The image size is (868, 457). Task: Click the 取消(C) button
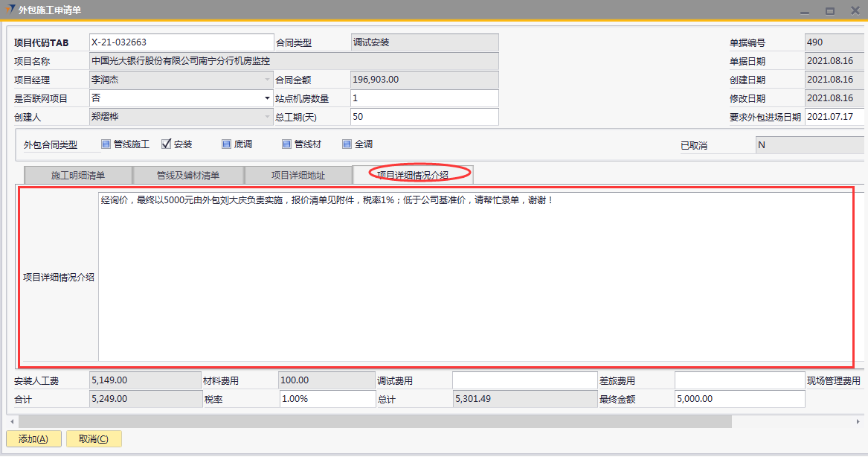(x=94, y=439)
